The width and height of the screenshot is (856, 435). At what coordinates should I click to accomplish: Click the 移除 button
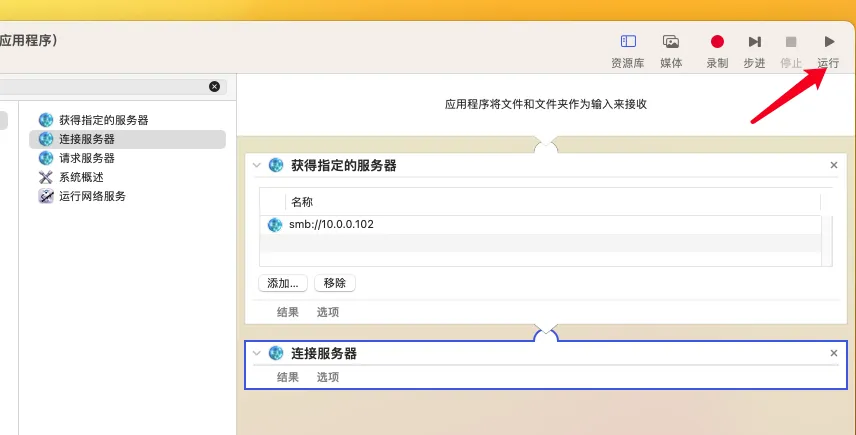[x=335, y=283]
